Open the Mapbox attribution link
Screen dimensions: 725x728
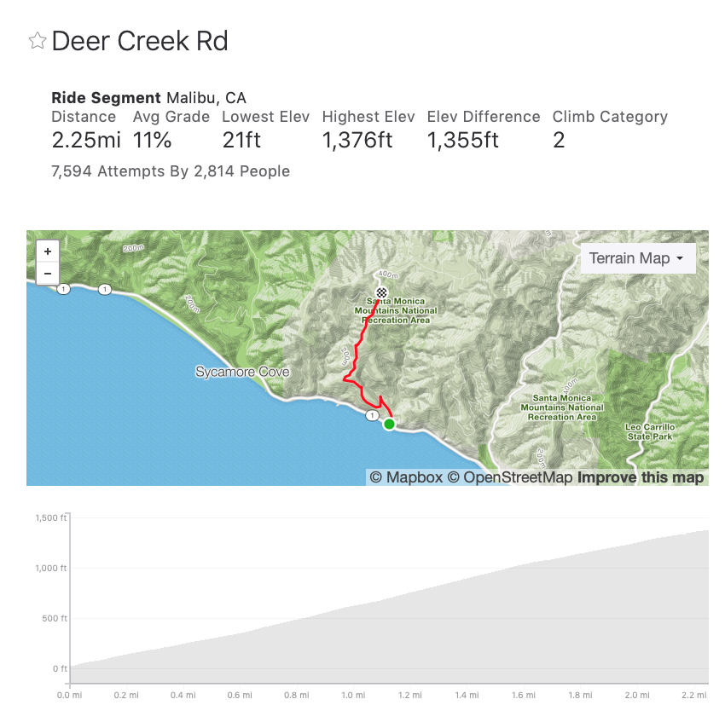406,477
